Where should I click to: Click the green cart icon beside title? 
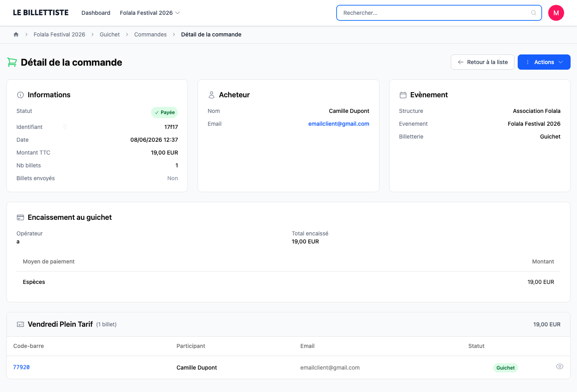(12, 62)
